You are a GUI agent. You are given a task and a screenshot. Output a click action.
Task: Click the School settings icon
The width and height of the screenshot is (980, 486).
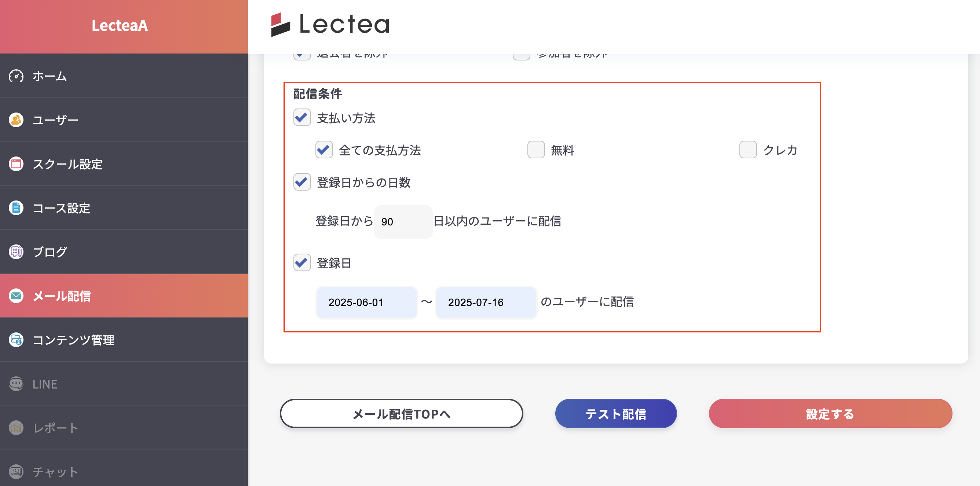(x=16, y=164)
